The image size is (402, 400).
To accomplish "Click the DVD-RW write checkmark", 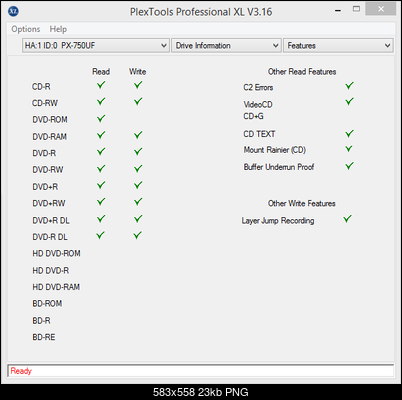I will click(138, 169).
